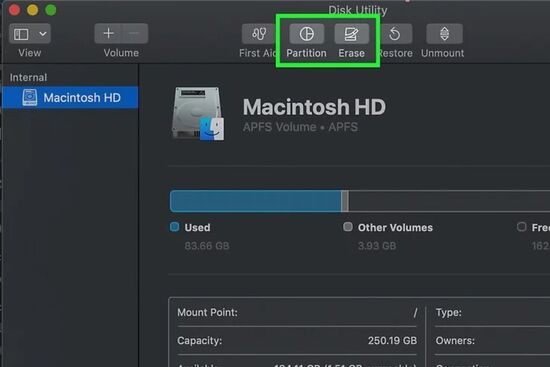The height and width of the screenshot is (367, 550).
Task: Click the Mount Point row
Action: pyautogui.click(x=297, y=312)
